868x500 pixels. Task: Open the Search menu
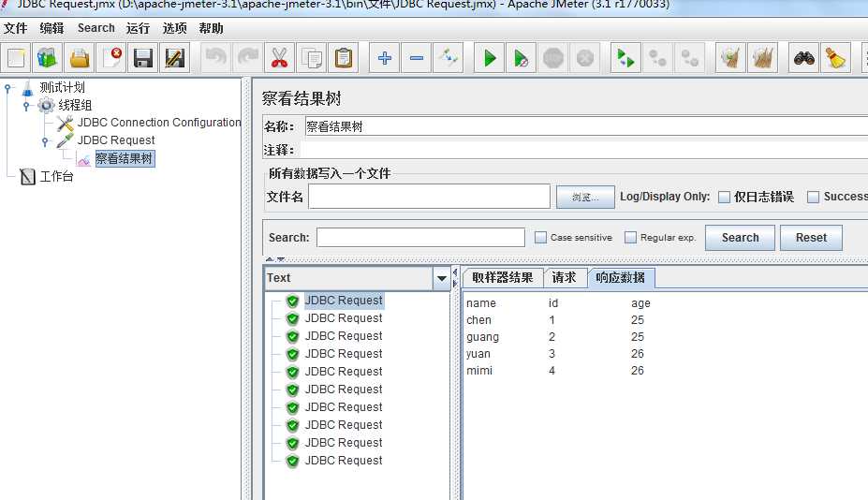[96, 28]
